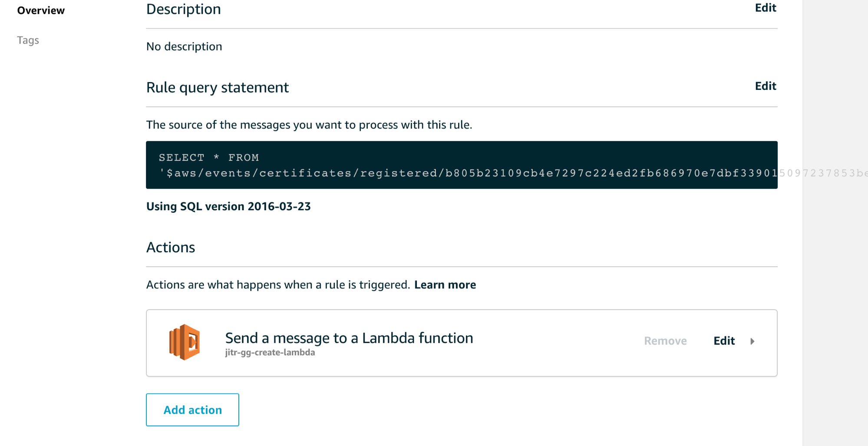Click the Description section heading

(184, 9)
